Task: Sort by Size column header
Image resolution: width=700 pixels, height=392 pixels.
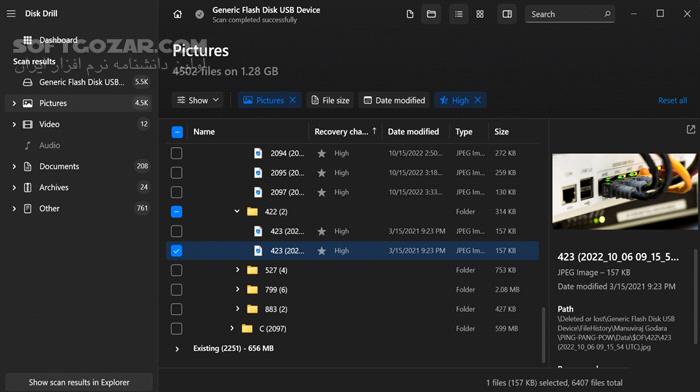Action: click(501, 132)
